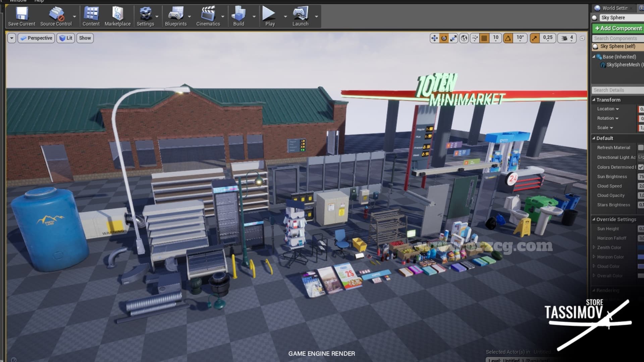Toggle scale snapping icon
Viewport: 644px width, 362px height.
534,38
